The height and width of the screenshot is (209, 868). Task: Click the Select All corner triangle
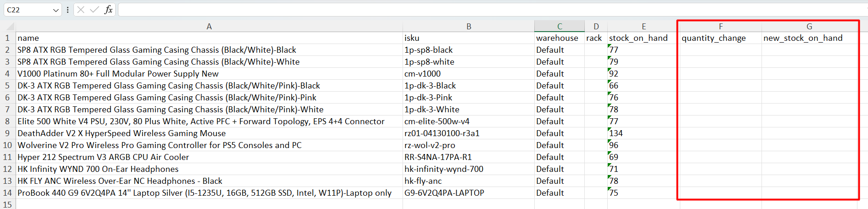coord(9,27)
